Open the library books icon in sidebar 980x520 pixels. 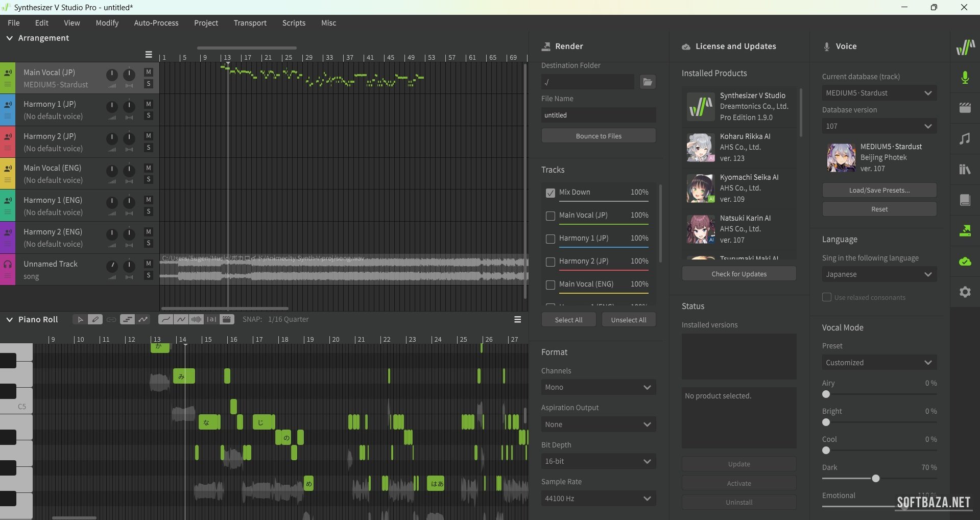[x=965, y=170]
